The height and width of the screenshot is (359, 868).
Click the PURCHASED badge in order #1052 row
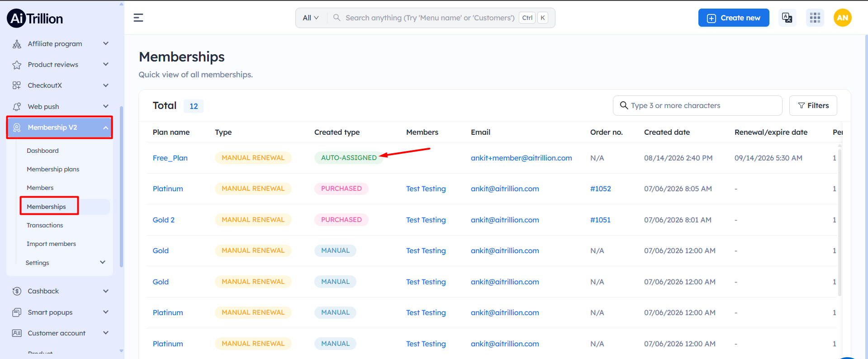coord(342,189)
